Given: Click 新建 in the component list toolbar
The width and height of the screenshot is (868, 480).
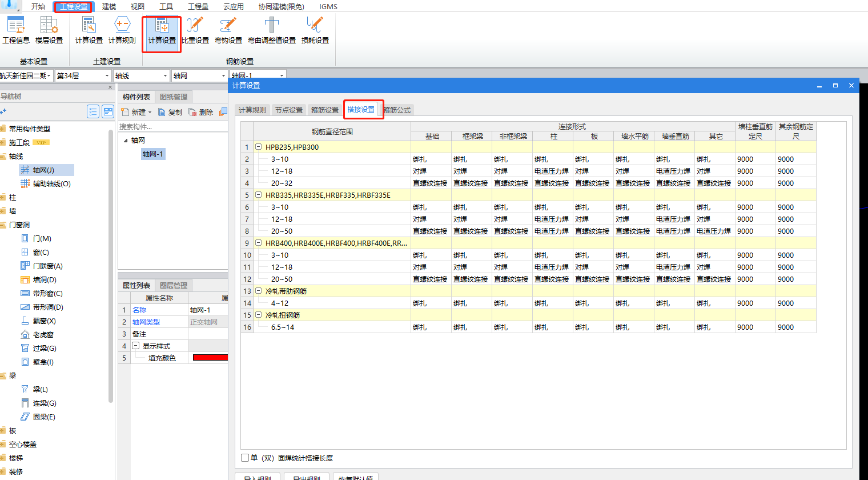Looking at the screenshot, I should (136, 112).
